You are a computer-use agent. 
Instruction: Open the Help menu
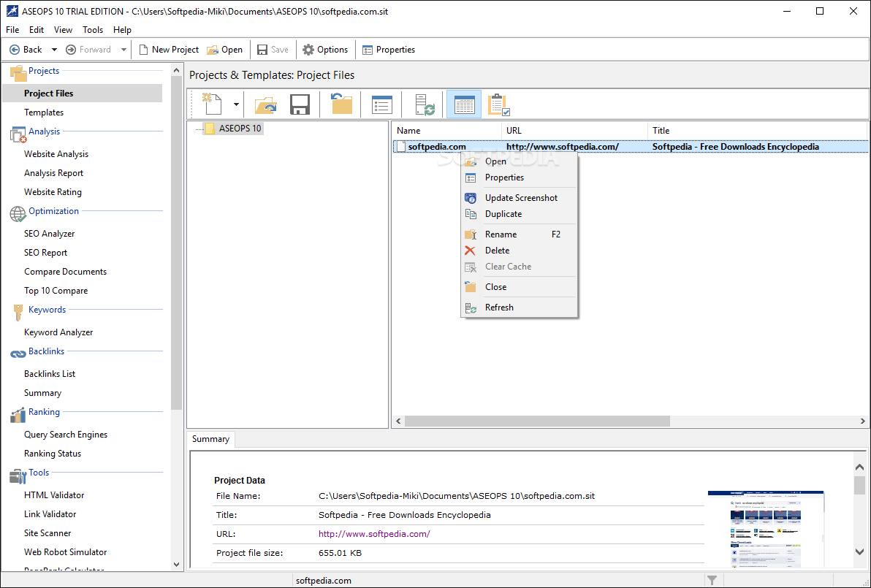pyautogui.click(x=122, y=30)
